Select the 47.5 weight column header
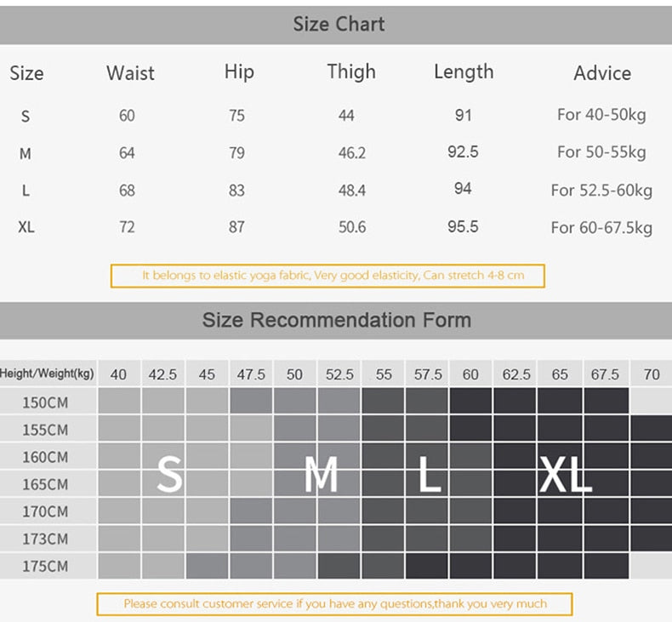This screenshot has height=622, width=672. [251, 374]
